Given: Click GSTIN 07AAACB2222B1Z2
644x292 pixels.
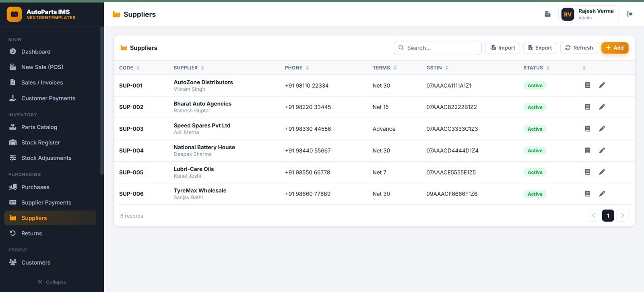Looking at the screenshot, I should pyautogui.click(x=452, y=107).
